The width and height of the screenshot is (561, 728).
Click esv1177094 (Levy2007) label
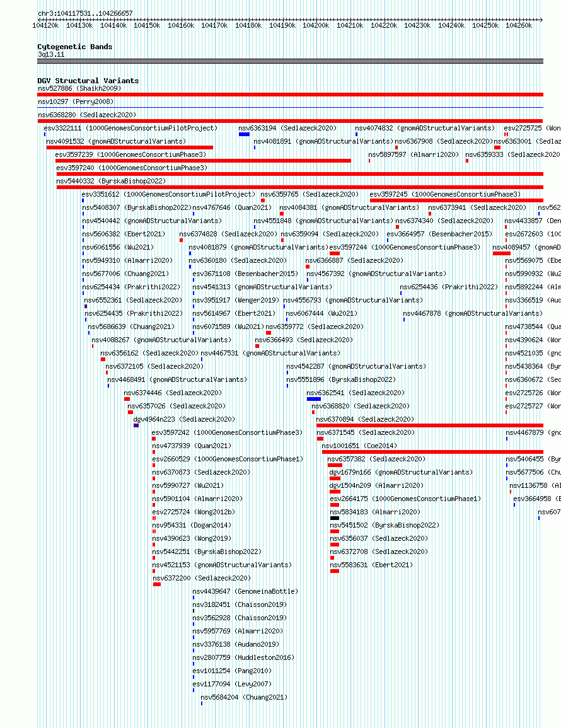(x=232, y=684)
